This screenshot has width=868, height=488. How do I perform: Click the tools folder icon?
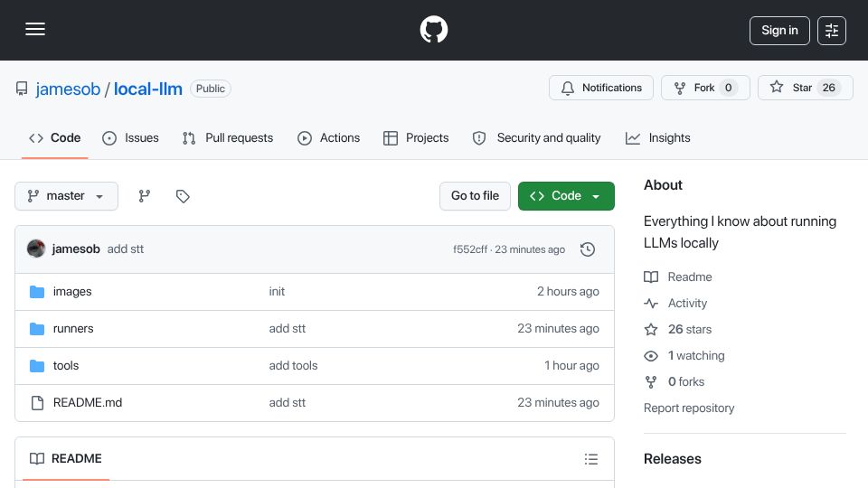point(37,366)
